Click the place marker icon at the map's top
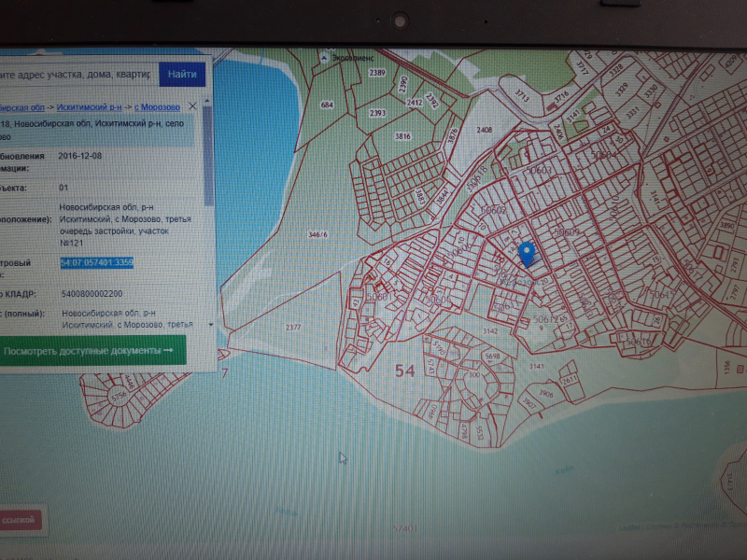 [324, 57]
